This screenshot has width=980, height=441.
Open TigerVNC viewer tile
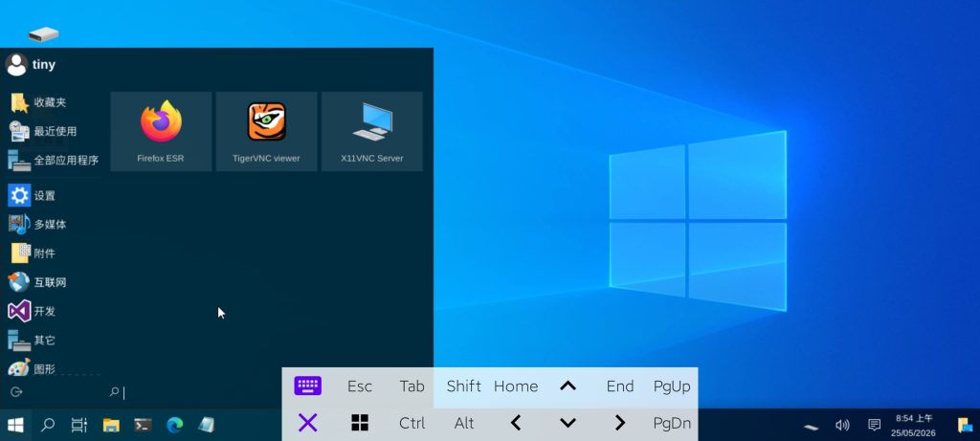tap(266, 131)
